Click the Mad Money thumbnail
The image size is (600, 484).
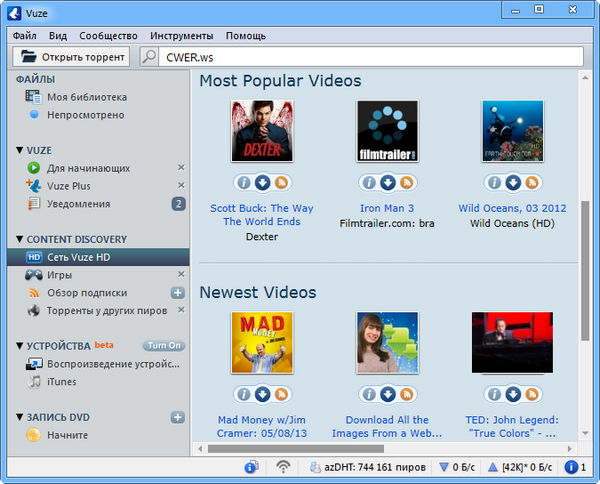click(x=262, y=342)
